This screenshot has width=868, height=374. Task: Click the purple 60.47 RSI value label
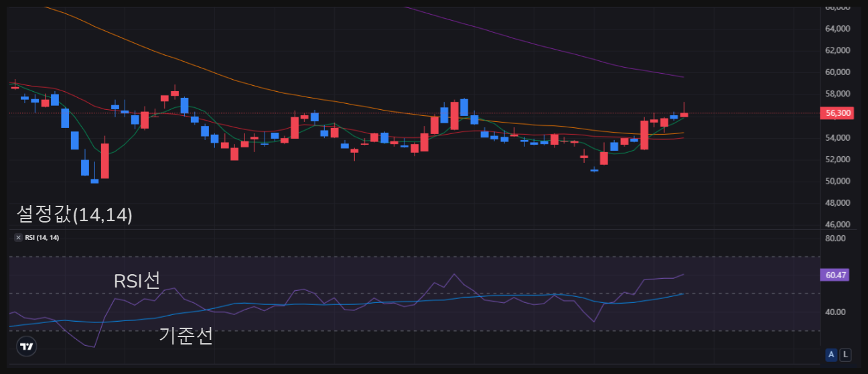tap(835, 275)
